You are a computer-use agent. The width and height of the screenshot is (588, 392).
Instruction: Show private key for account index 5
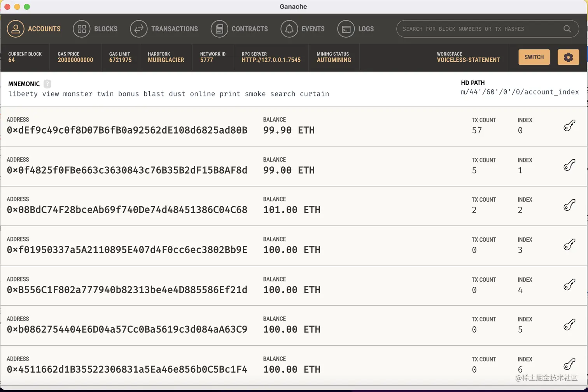click(x=569, y=324)
